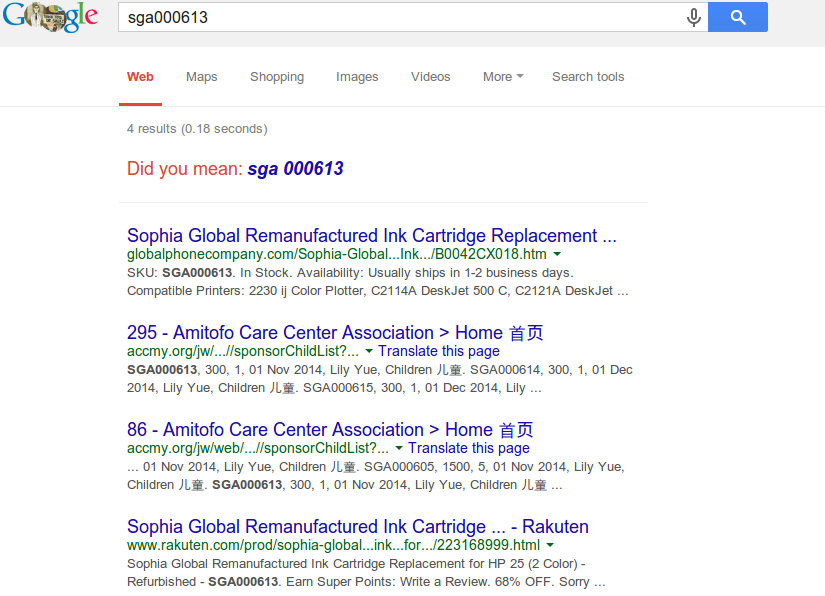Click 'Did you mean:' label text

185,169
